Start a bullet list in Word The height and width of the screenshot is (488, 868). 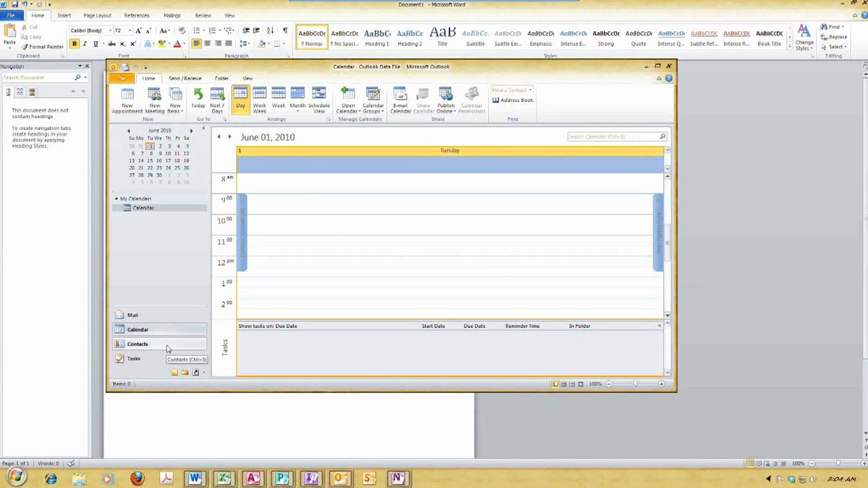tap(197, 30)
